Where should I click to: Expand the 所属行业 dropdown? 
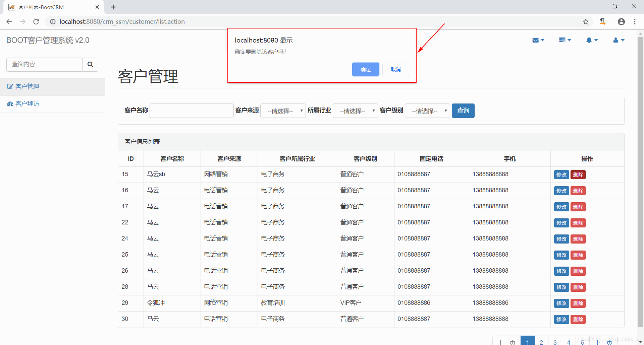coord(355,111)
